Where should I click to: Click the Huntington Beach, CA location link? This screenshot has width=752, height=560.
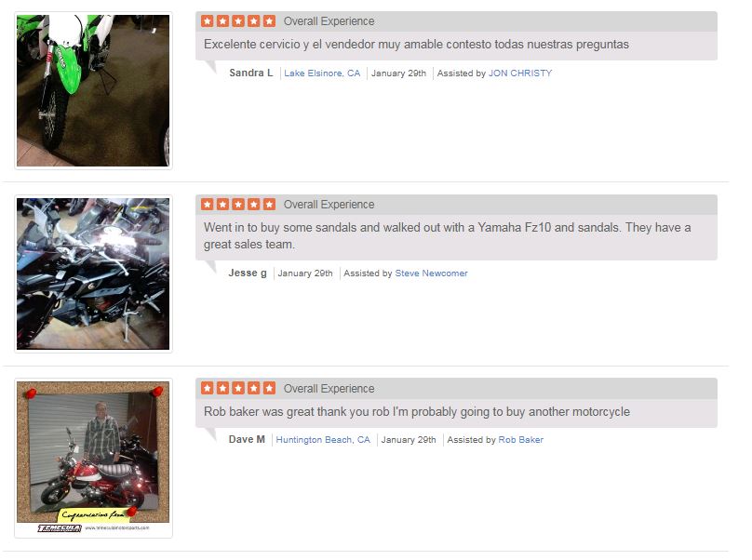pos(323,440)
